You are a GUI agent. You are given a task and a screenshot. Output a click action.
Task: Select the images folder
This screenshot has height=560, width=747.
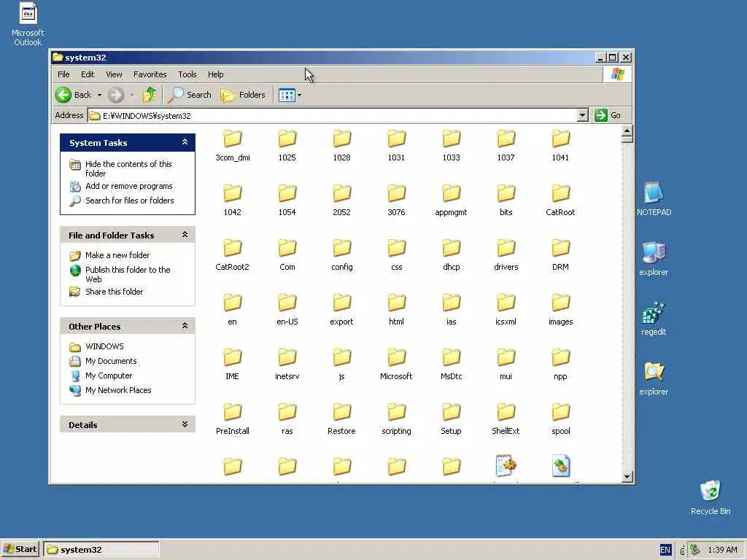click(x=561, y=311)
